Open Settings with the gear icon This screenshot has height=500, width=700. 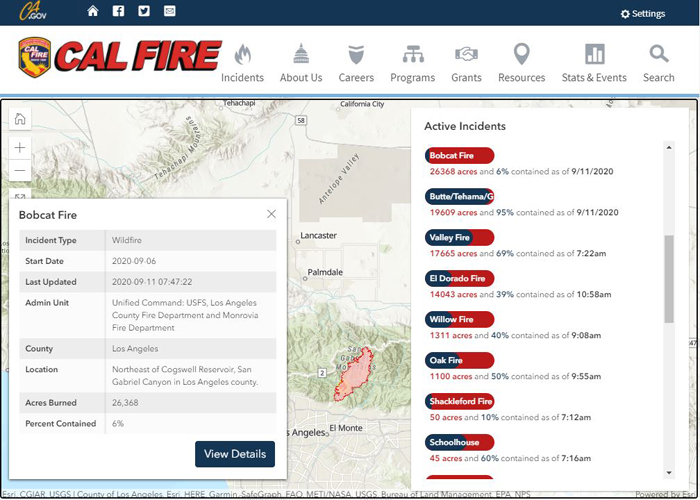[x=643, y=14]
